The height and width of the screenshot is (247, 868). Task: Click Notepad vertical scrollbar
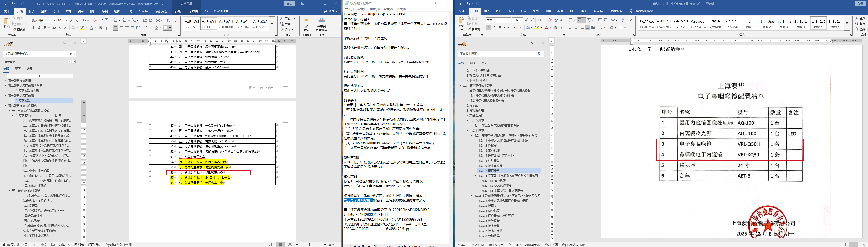[x=451, y=127]
